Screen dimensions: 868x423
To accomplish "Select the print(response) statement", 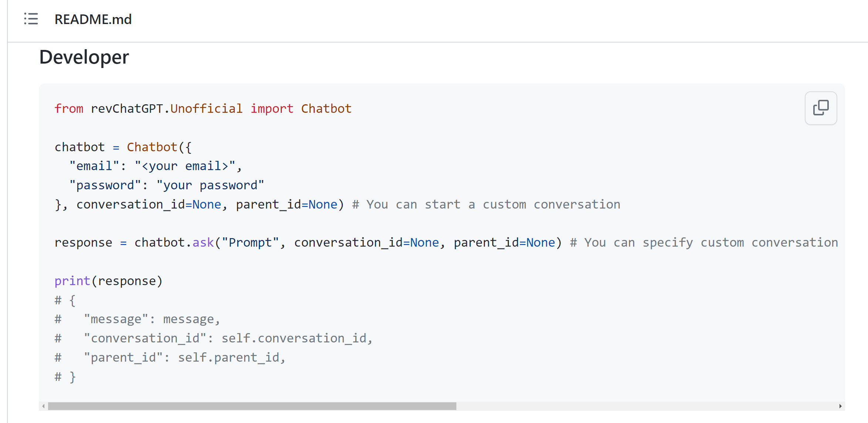I will pos(108,280).
